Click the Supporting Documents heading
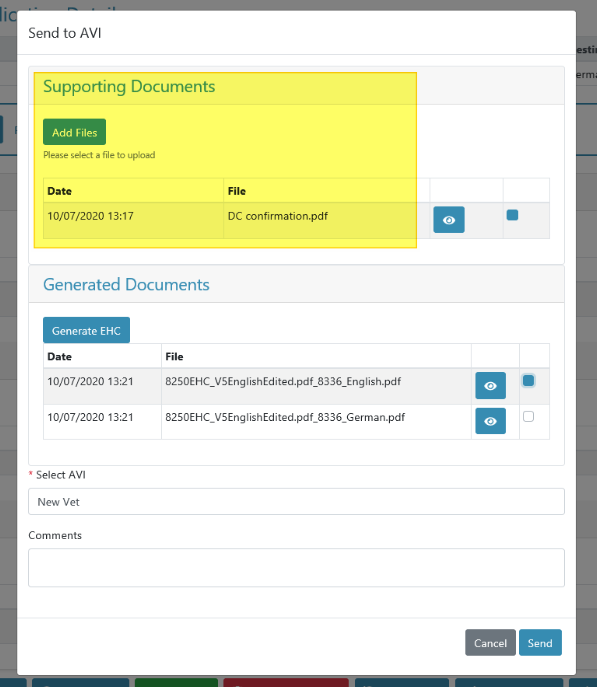Image resolution: width=597 pixels, height=687 pixels. 129,86
